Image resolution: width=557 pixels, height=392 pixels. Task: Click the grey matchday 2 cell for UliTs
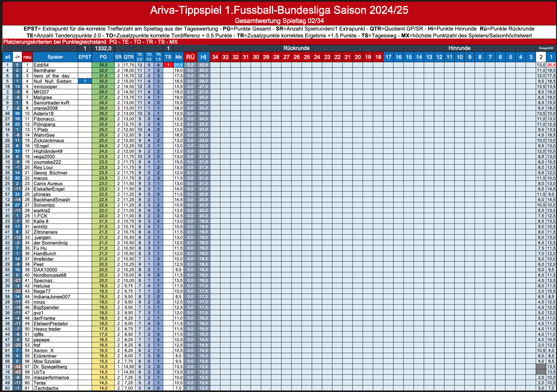(541, 372)
